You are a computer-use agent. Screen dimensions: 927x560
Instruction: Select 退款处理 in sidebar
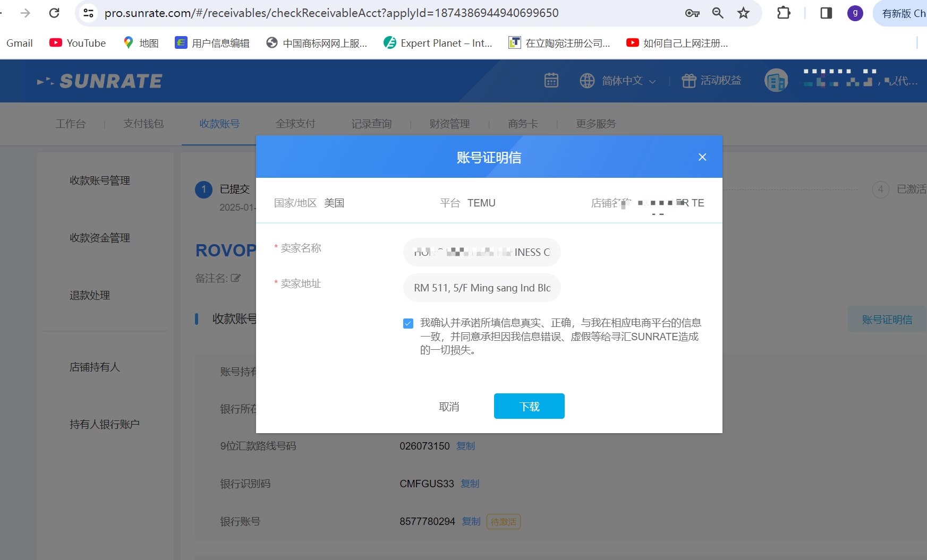[90, 295]
